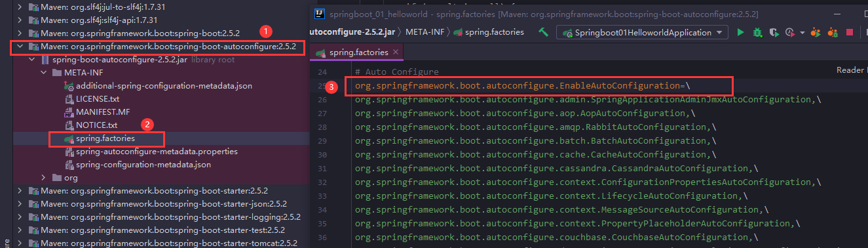Click the META-INF folder icon
This screenshot has height=248, width=868.
click(57, 73)
